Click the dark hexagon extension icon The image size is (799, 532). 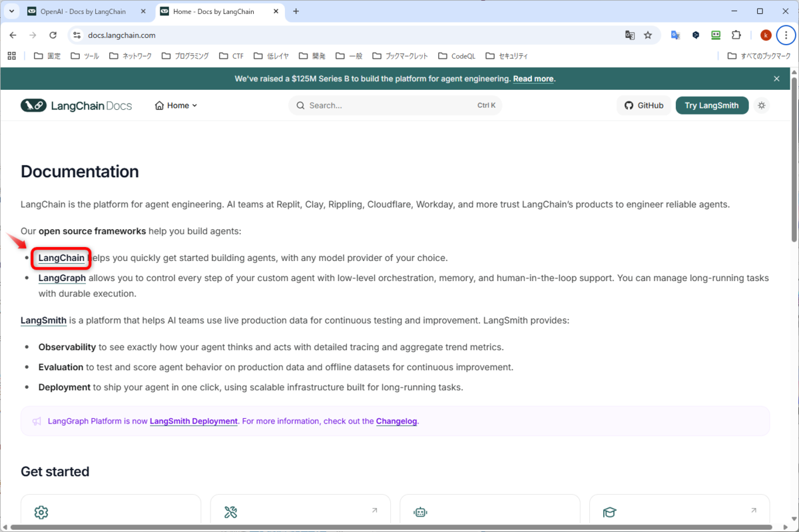[x=696, y=35]
